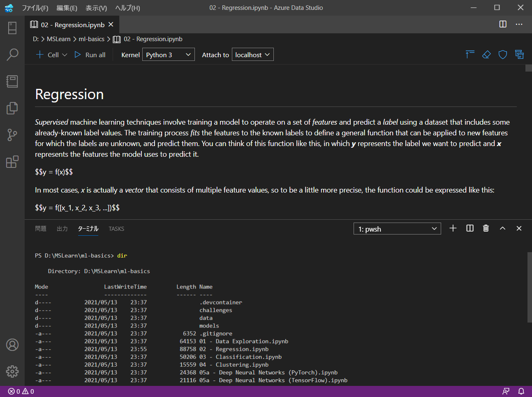
Task: Switch to the ターミナル tab
Action: (x=88, y=229)
